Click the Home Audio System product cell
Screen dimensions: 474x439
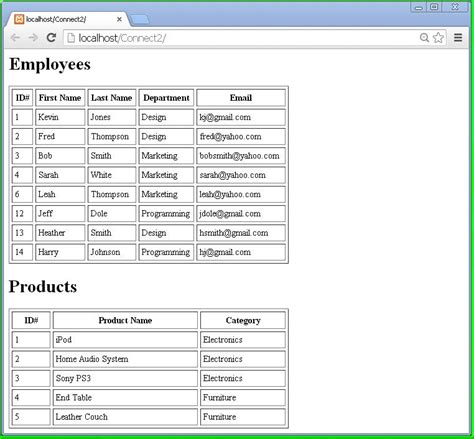(125, 359)
